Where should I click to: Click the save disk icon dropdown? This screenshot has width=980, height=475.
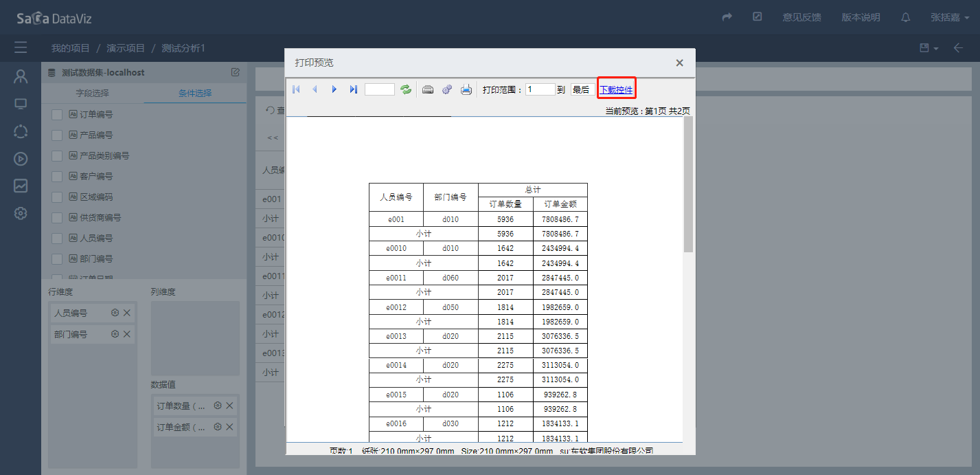coord(928,48)
